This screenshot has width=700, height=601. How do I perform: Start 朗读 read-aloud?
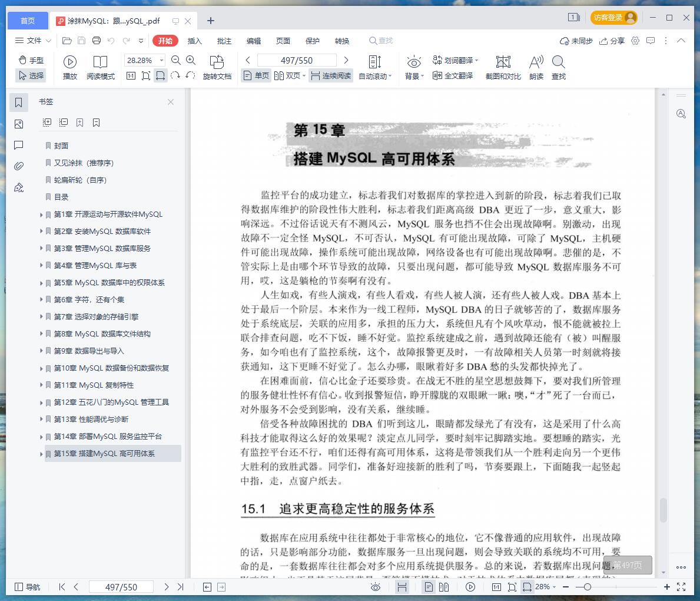click(536, 68)
